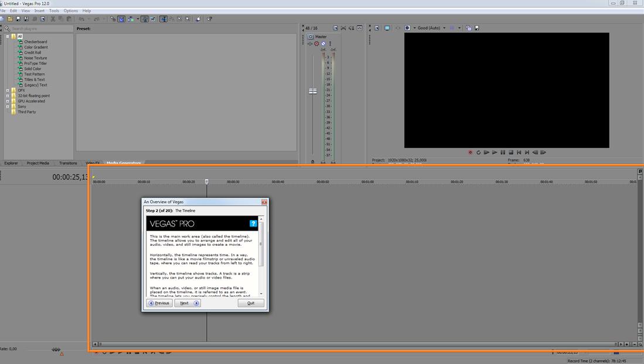Screen dimensions: 644x364
Task: Click the Cut scissors icon in toolbar
Action: tap(53, 19)
